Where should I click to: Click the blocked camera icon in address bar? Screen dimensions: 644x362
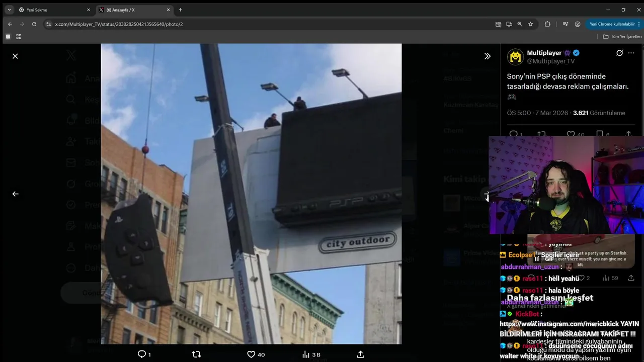(498, 24)
